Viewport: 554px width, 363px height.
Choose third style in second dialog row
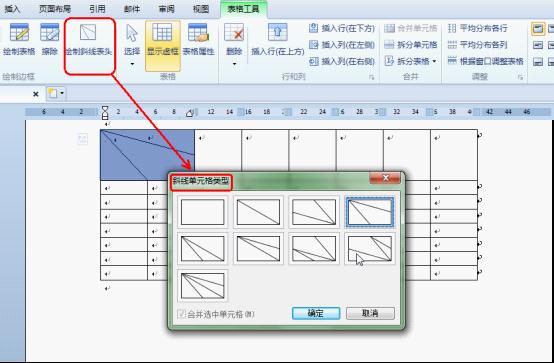pos(314,248)
